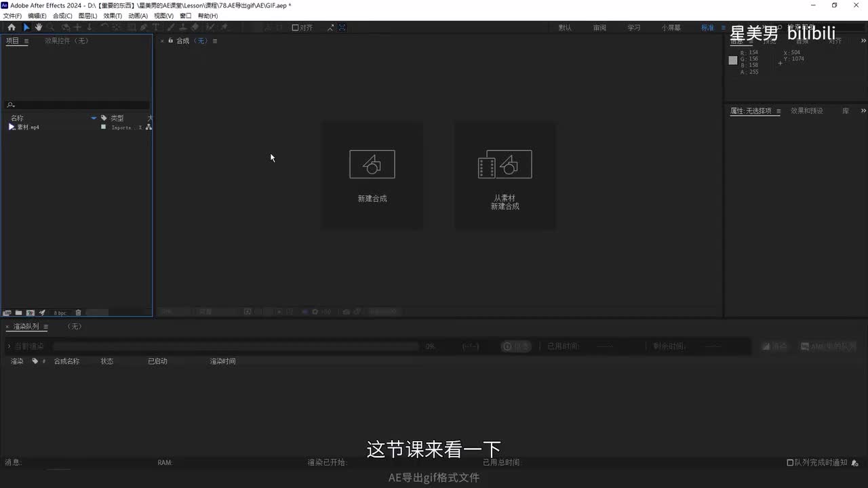Click the flowchart icon beside 素材.mp4

click(149, 127)
